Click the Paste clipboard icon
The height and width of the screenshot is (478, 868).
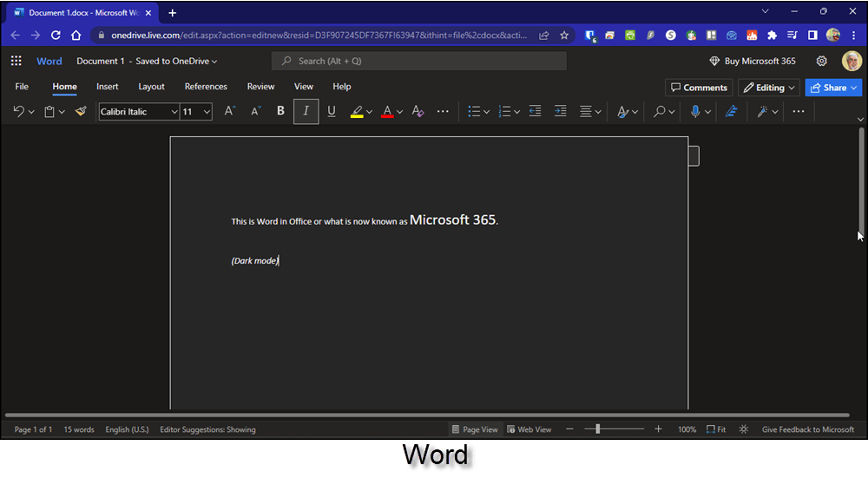49,111
